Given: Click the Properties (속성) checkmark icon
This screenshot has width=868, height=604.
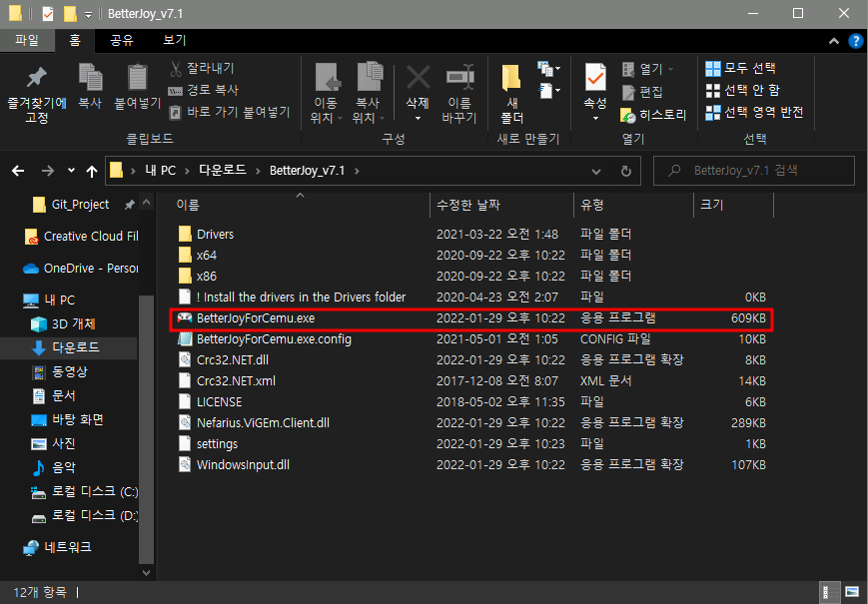Looking at the screenshot, I should tap(595, 78).
